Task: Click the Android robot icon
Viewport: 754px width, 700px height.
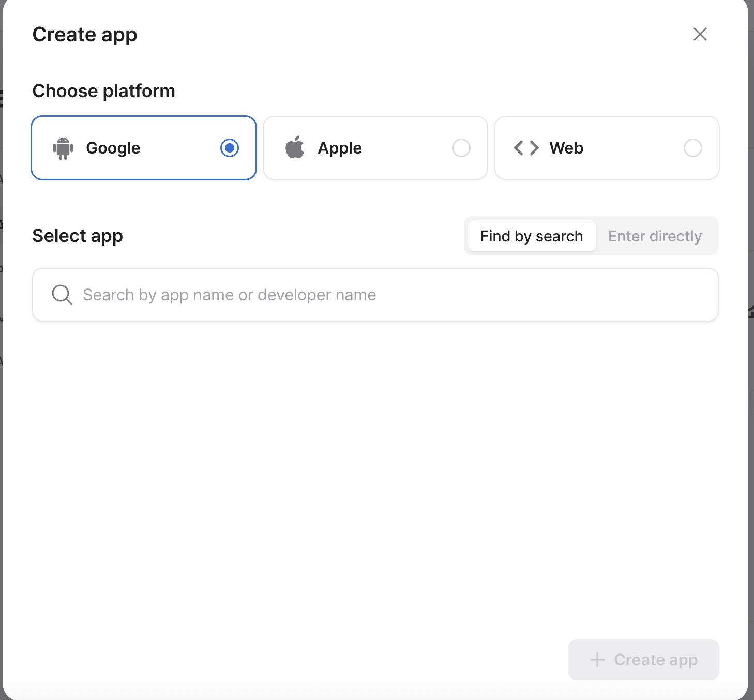Action: click(63, 148)
